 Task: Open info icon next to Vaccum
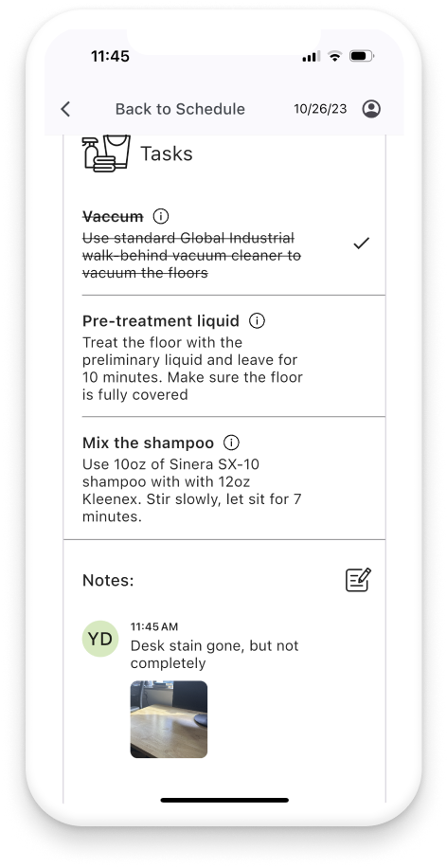point(160,216)
